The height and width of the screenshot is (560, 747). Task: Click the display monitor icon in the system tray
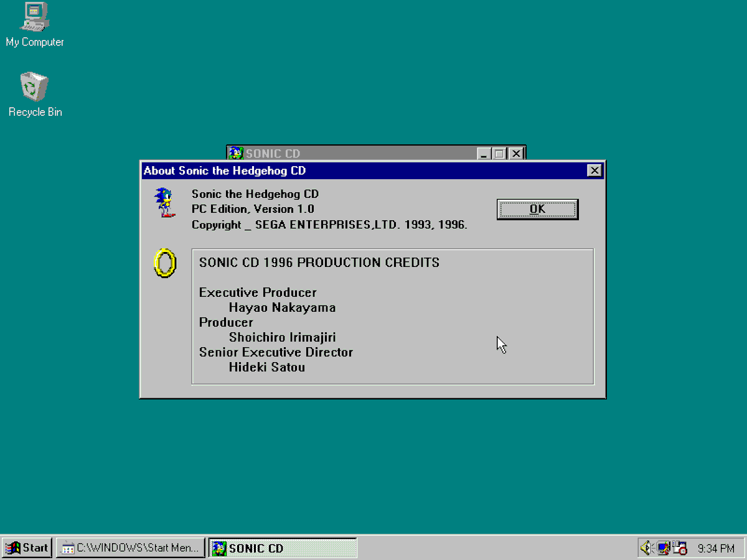point(664,548)
